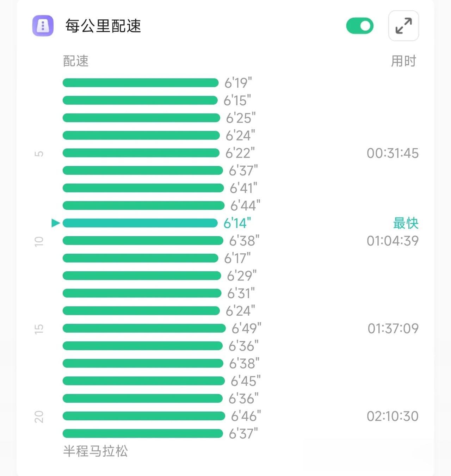Tap the green bar for 6'44" split
The image size is (451, 476).
pyautogui.click(x=144, y=205)
